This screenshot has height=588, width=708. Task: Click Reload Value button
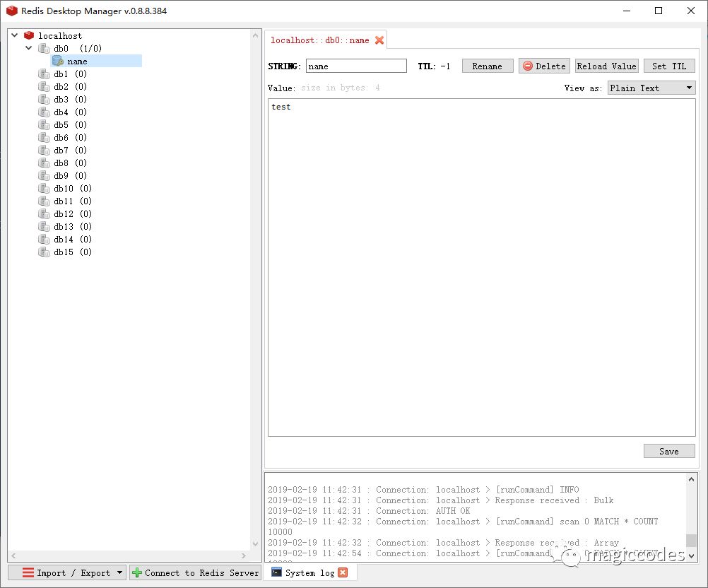pos(606,66)
